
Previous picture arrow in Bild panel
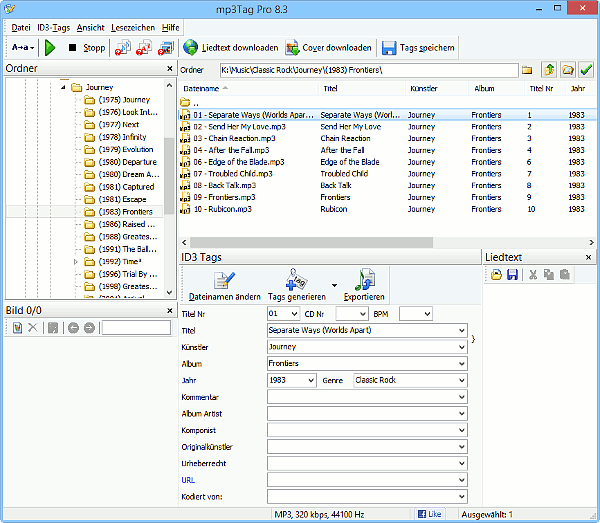73,327
